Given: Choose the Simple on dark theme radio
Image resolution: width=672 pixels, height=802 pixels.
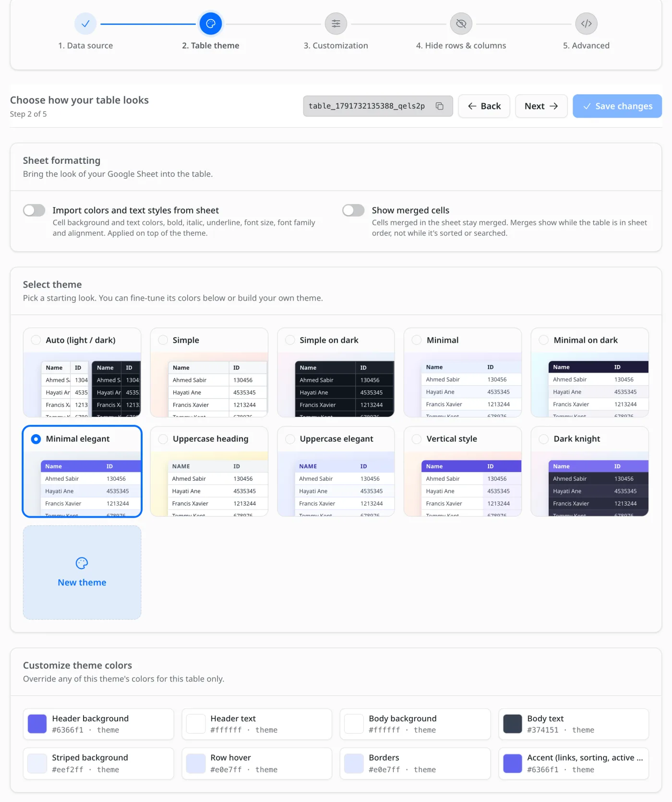Looking at the screenshot, I should (290, 340).
